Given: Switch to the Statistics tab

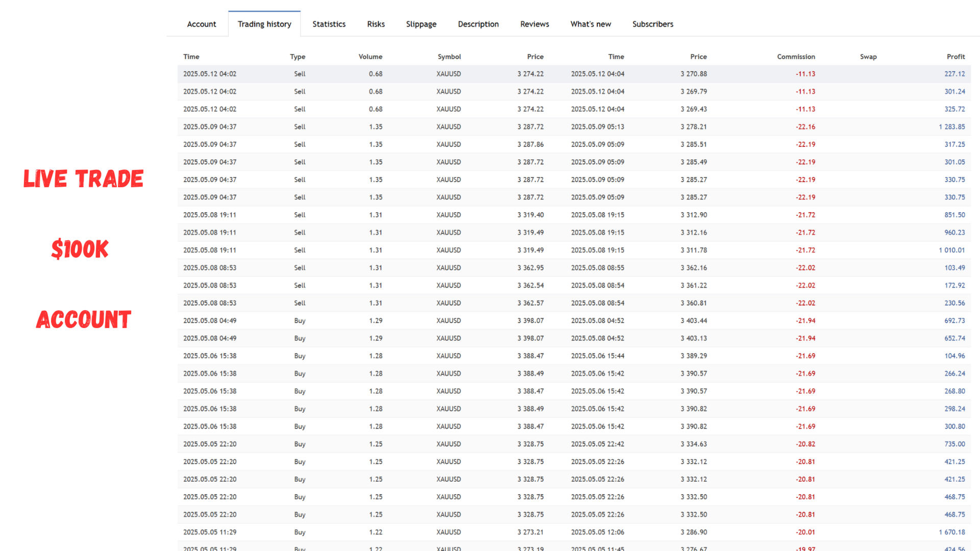Looking at the screenshot, I should coord(329,24).
